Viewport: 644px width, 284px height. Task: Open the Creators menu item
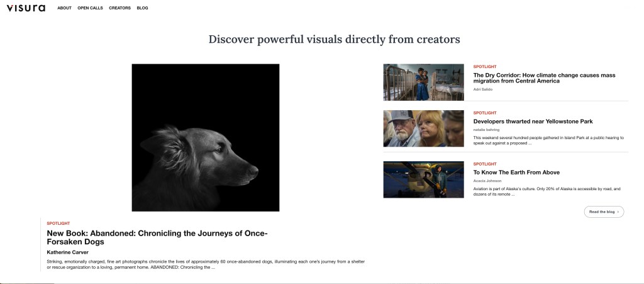coord(119,8)
